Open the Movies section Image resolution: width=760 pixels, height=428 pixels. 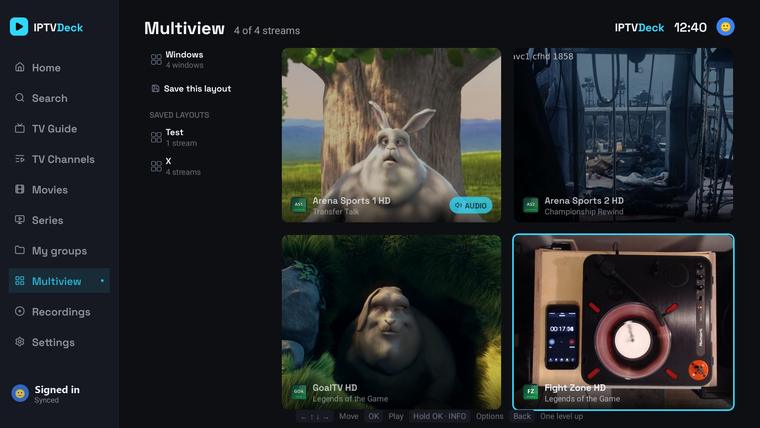click(x=59, y=190)
